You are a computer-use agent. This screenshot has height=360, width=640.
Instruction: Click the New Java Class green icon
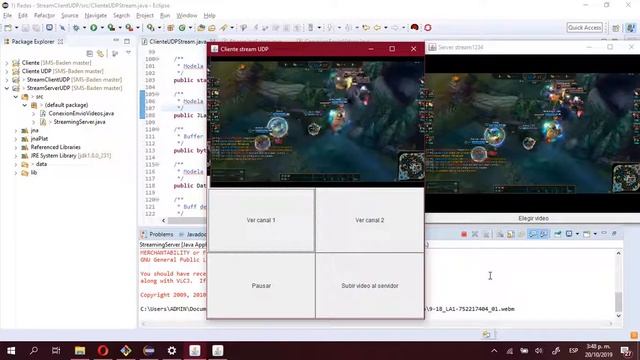pyautogui.click(x=182, y=27)
